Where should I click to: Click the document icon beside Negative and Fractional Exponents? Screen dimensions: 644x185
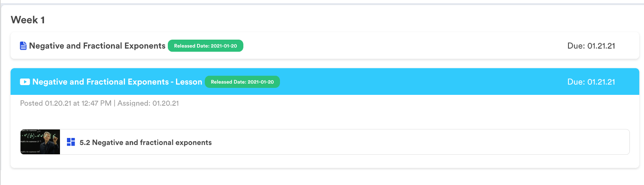pyautogui.click(x=23, y=46)
